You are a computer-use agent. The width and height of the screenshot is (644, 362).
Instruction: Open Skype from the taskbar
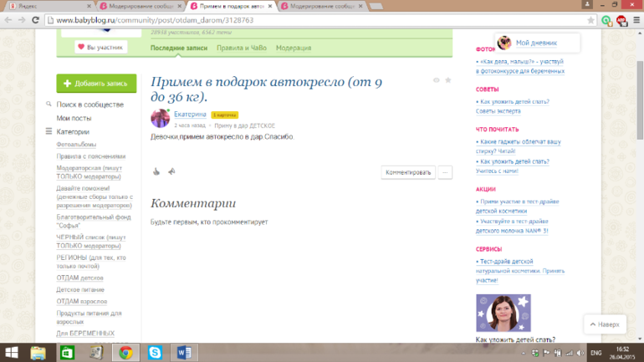pyautogui.click(x=155, y=353)
